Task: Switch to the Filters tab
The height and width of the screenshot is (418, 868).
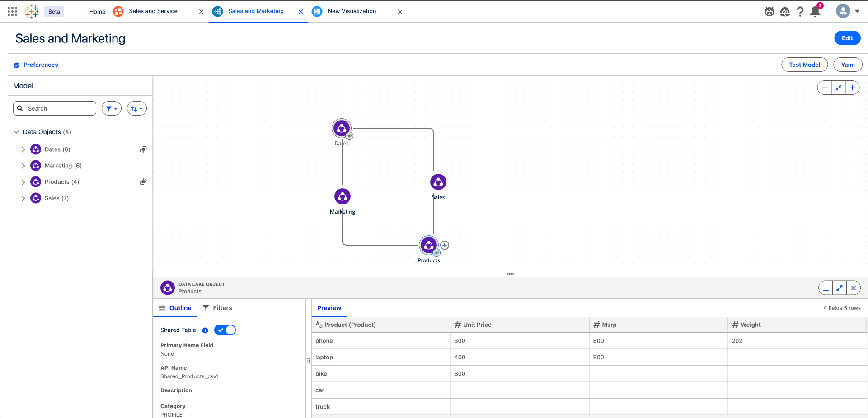Action: click(217, 308)
